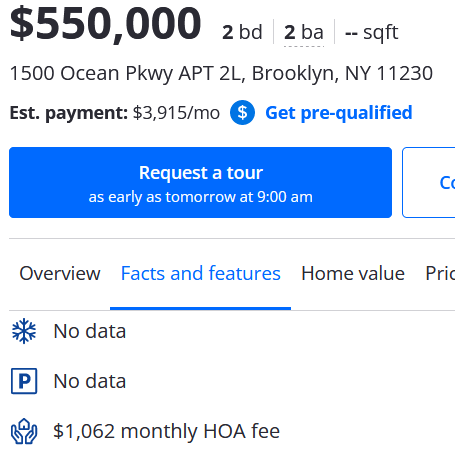The height and width of the screenshot is (459, 455).
Task: Click the 1500 Ocean Pkwy address text
Action: point(221,73)
